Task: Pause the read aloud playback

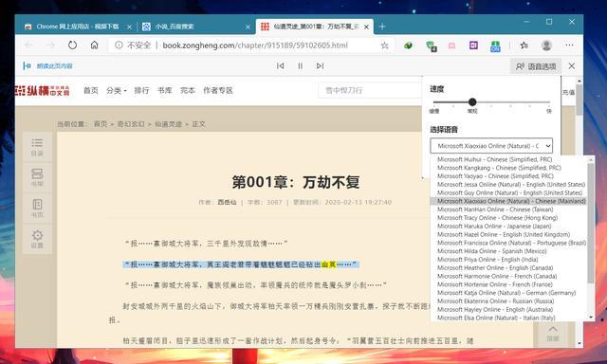Action: [300, 65]
